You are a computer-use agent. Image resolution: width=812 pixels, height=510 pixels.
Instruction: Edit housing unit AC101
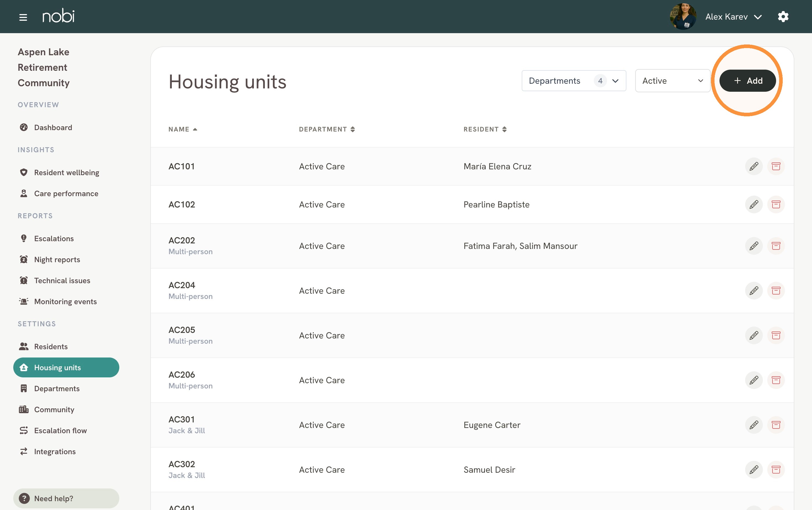click(x=754, y=166)
